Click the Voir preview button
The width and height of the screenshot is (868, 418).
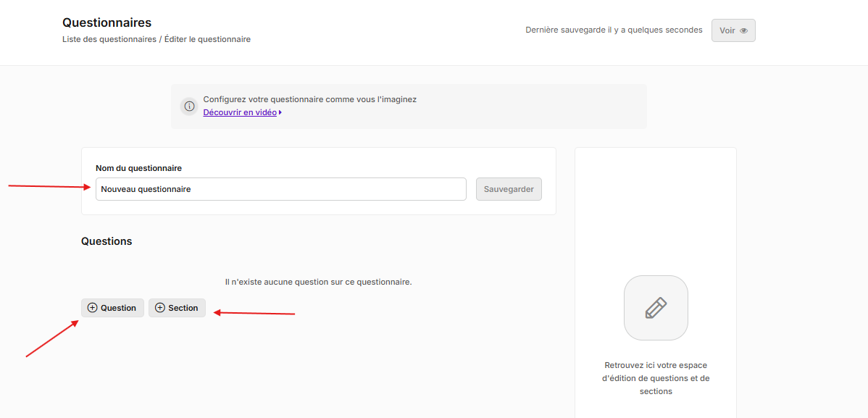coord(733,30)
